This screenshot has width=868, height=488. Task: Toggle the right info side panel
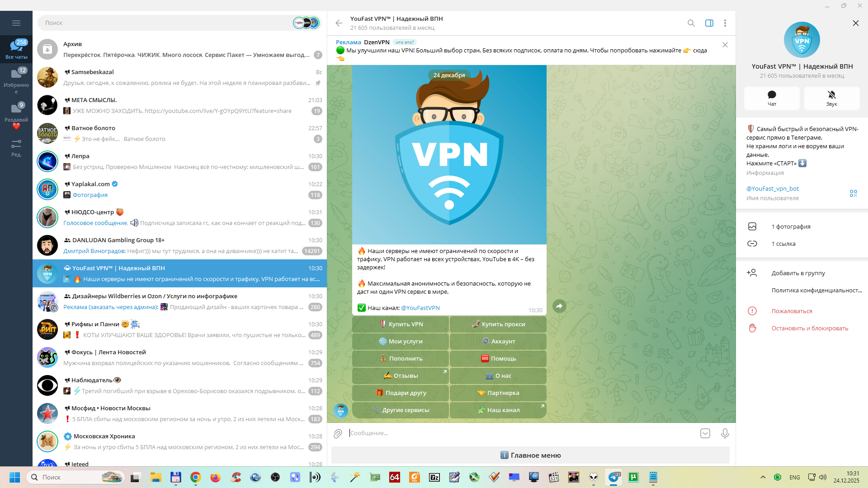point(709,23)
